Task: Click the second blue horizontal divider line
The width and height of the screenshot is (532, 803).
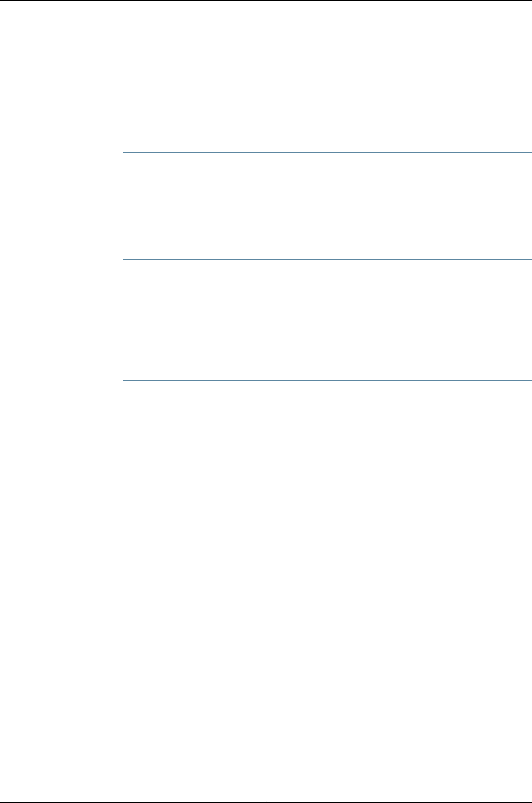Action: pos(327,152)
